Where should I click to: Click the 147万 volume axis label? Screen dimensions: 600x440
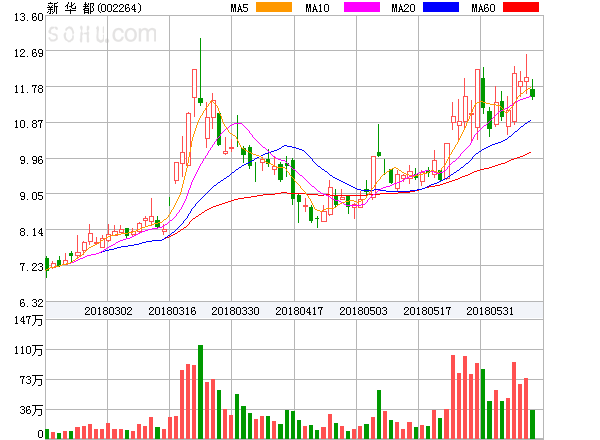pos(28,320)
